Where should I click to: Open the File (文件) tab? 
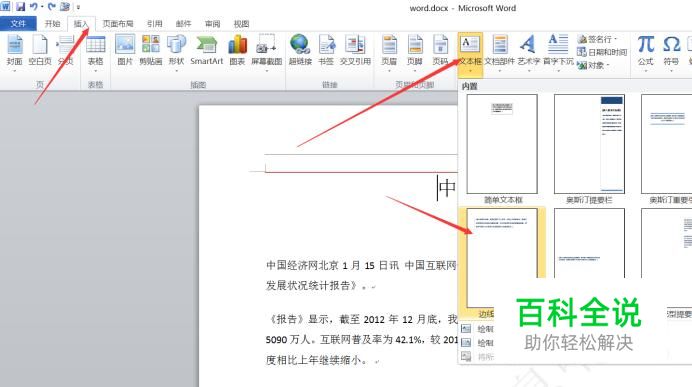coord(18,23)
